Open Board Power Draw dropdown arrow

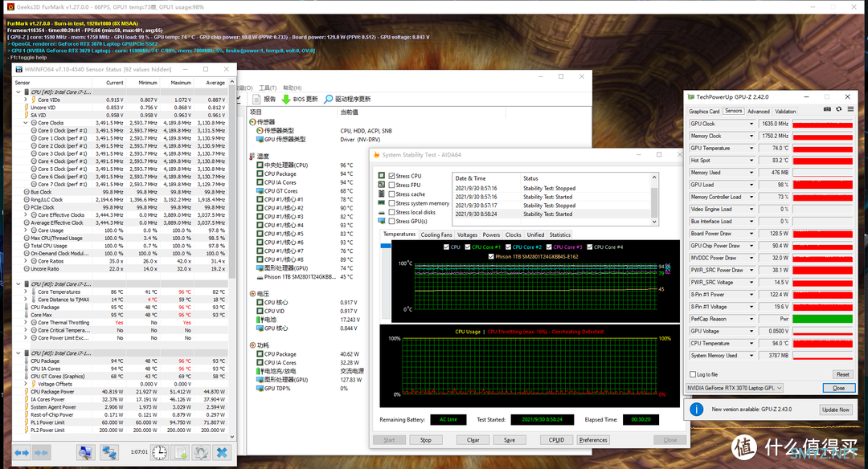click(751, 234)
